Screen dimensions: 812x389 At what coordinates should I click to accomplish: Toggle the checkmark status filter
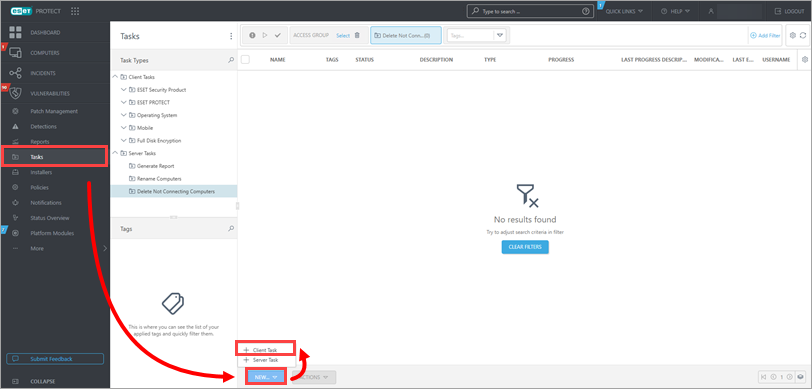pyautogui.click(x=278, y=35)
